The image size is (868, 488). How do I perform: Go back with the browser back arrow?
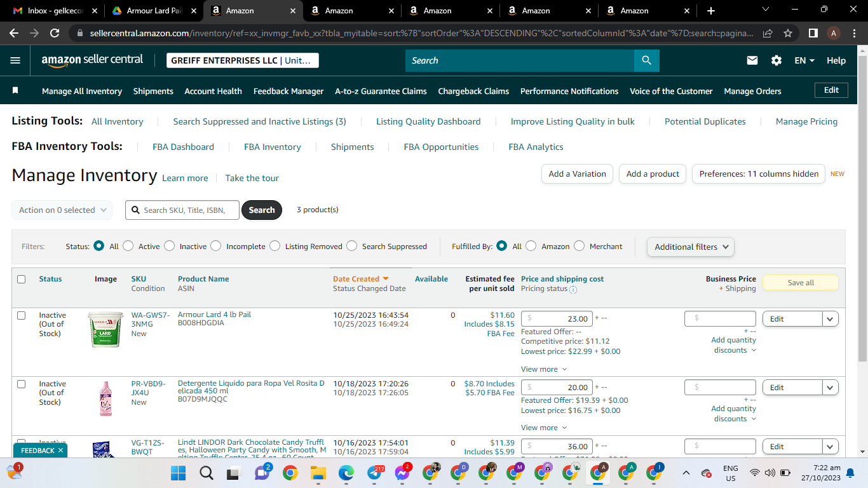point(14,33)
